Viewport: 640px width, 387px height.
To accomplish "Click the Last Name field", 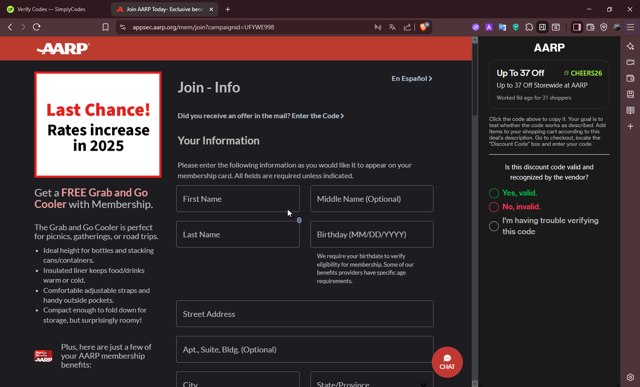I will pos(238,234).
